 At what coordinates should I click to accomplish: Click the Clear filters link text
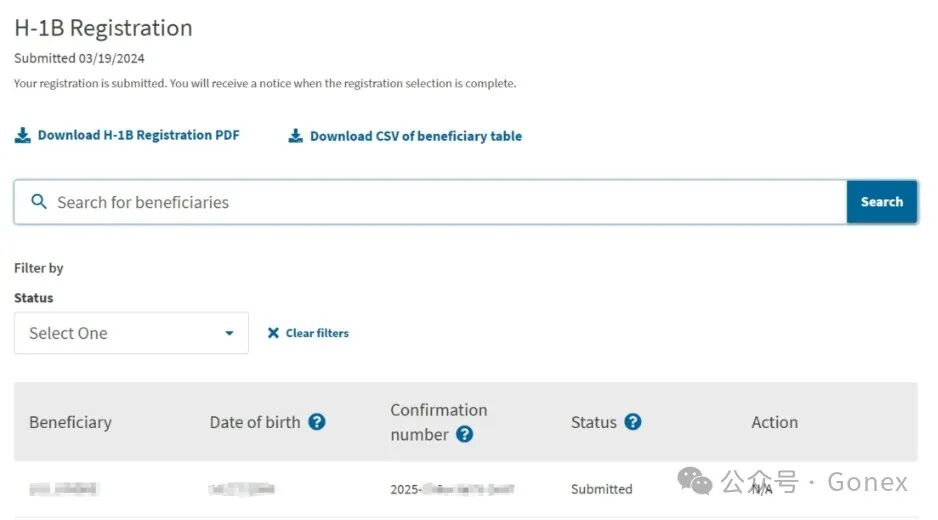[317, 333]
